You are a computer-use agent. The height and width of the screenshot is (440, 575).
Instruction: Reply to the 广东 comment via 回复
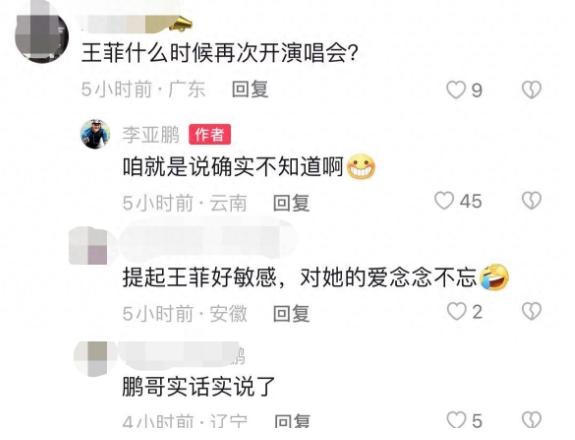point(250,90)
